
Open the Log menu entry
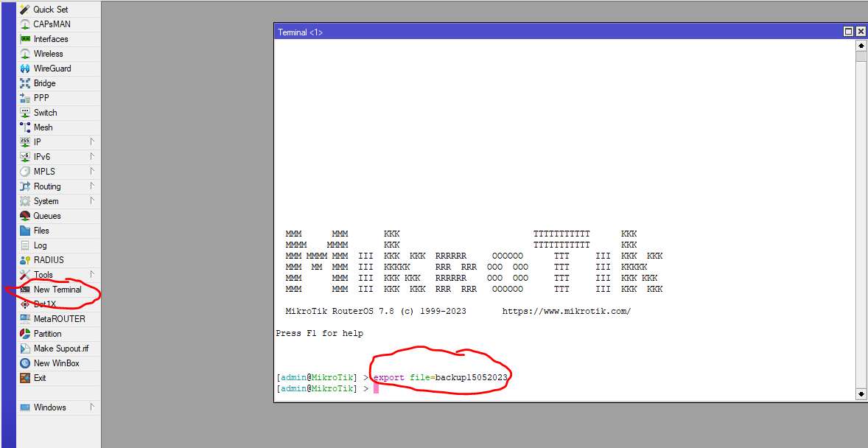pos(59,245)
